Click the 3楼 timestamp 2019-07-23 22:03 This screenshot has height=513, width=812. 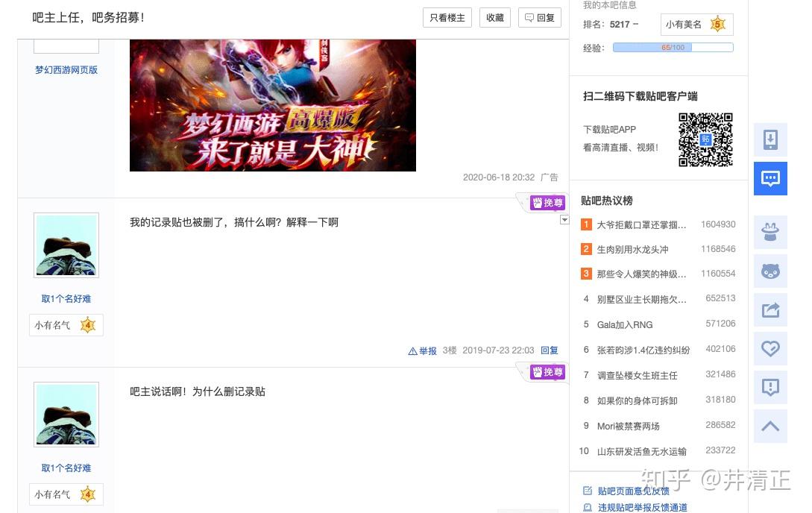point(497,350)
